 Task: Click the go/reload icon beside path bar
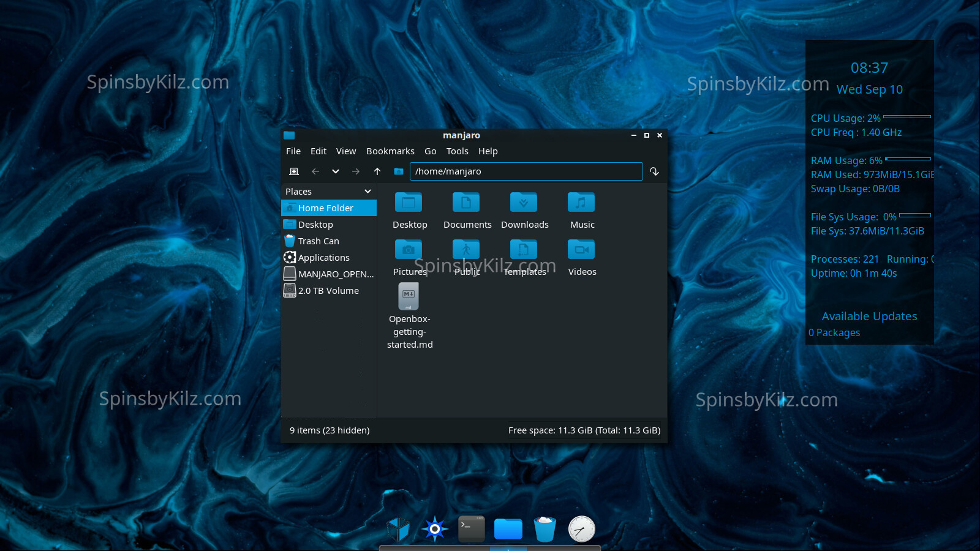point(654,171)
